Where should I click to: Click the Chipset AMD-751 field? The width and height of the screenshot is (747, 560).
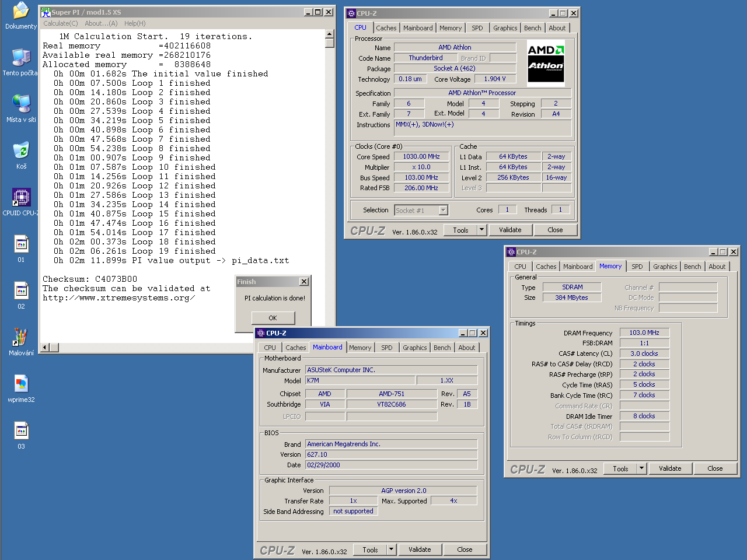click(392, 394)
